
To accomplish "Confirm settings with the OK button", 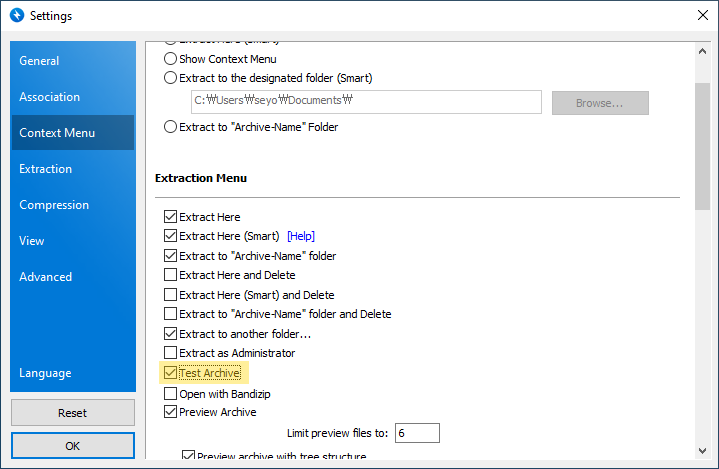I will [73, 445].
